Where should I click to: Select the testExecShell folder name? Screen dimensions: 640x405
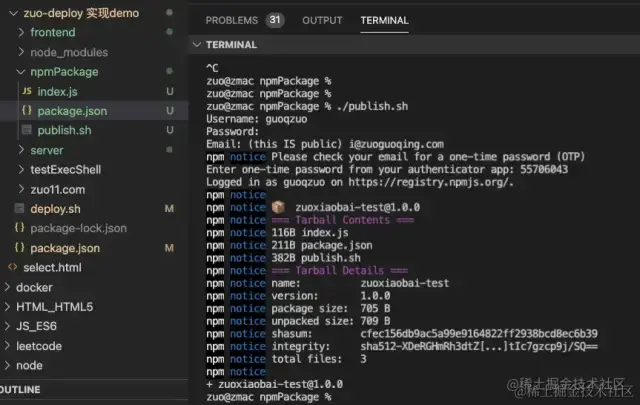65,170
